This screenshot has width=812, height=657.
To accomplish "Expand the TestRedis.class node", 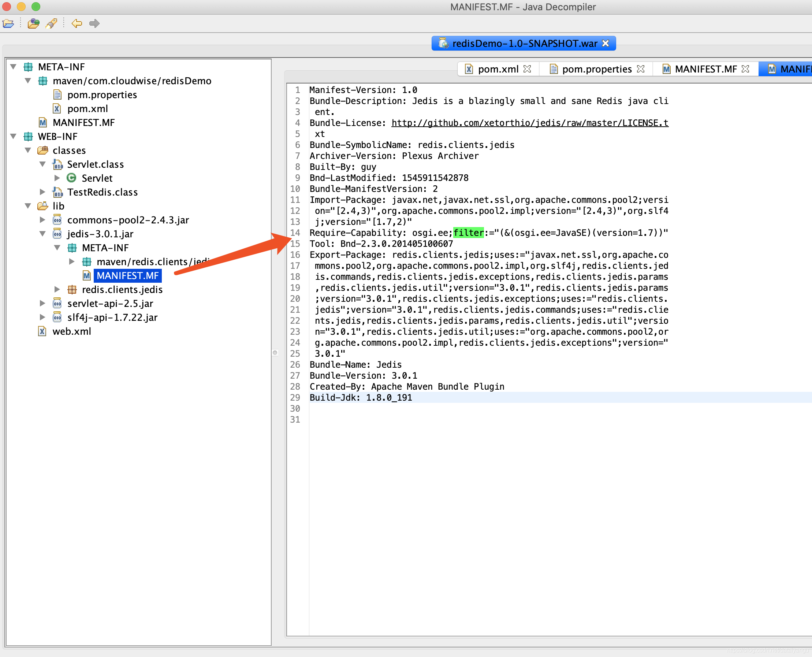I will click(42, 192).
